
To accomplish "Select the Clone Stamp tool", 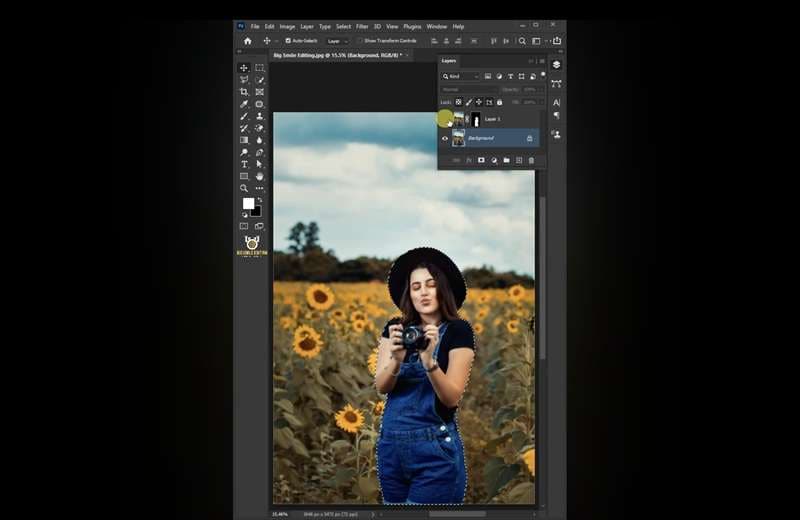I will (260, 116).
